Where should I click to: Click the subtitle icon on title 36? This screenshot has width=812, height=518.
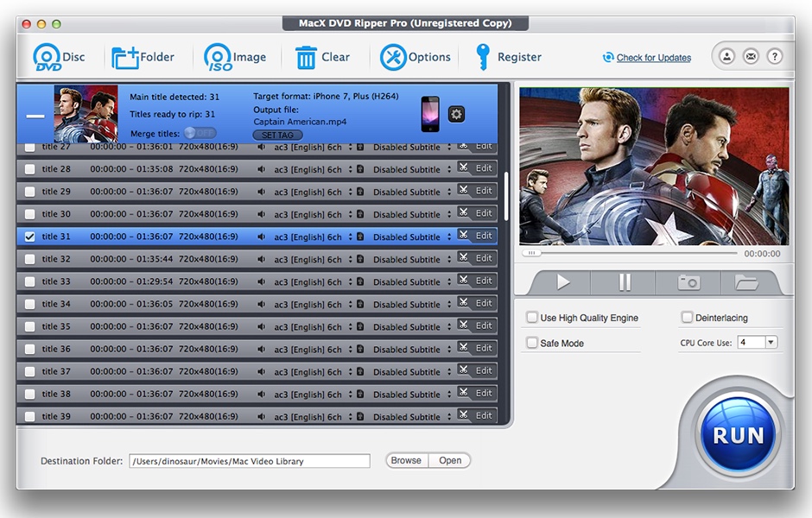point(360,349)
